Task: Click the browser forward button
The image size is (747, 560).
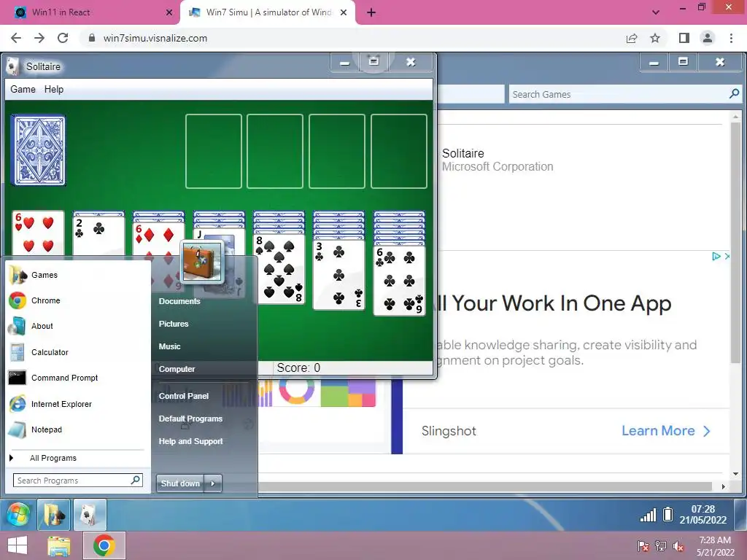Action: click(39, 38)
